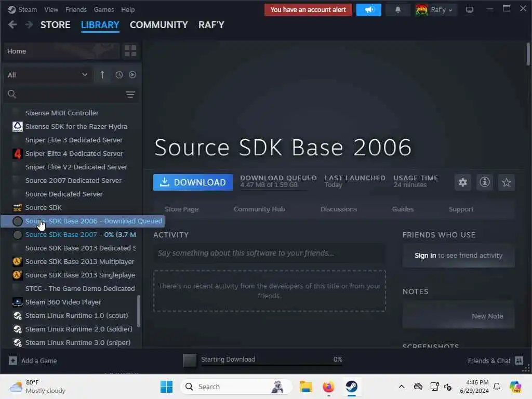Open collections grid view icon
Screen dimensions: 532x399
coord(130,51)
